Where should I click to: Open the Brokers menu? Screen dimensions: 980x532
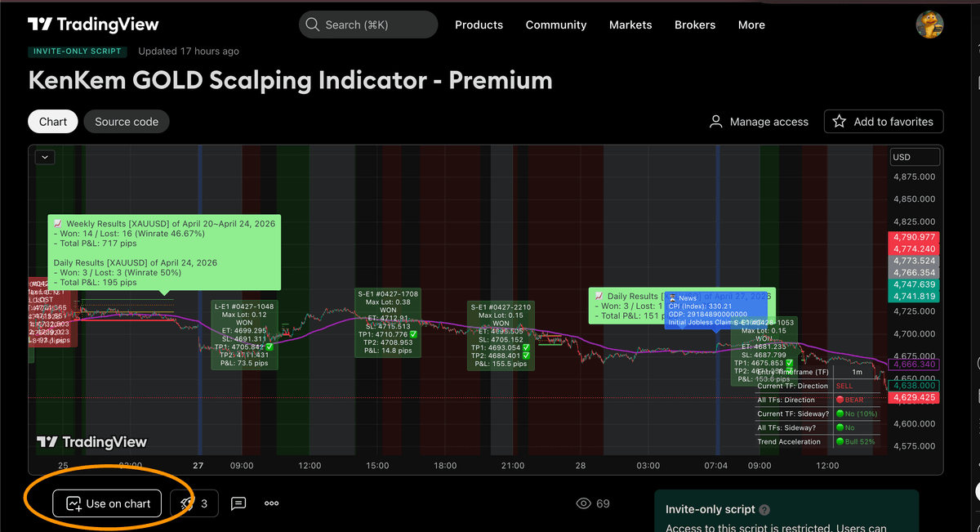695,25
